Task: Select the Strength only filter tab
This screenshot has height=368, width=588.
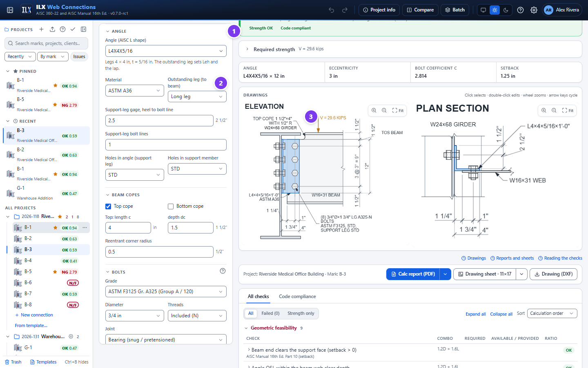Action: 301,314
